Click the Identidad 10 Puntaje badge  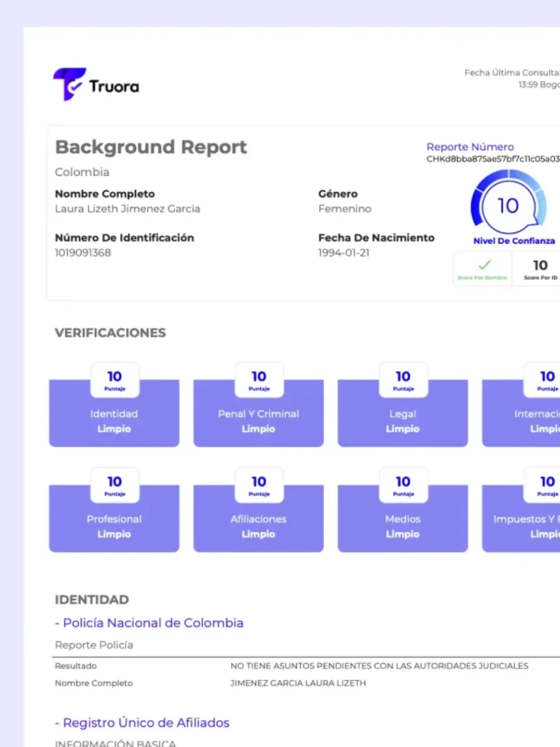115,380
